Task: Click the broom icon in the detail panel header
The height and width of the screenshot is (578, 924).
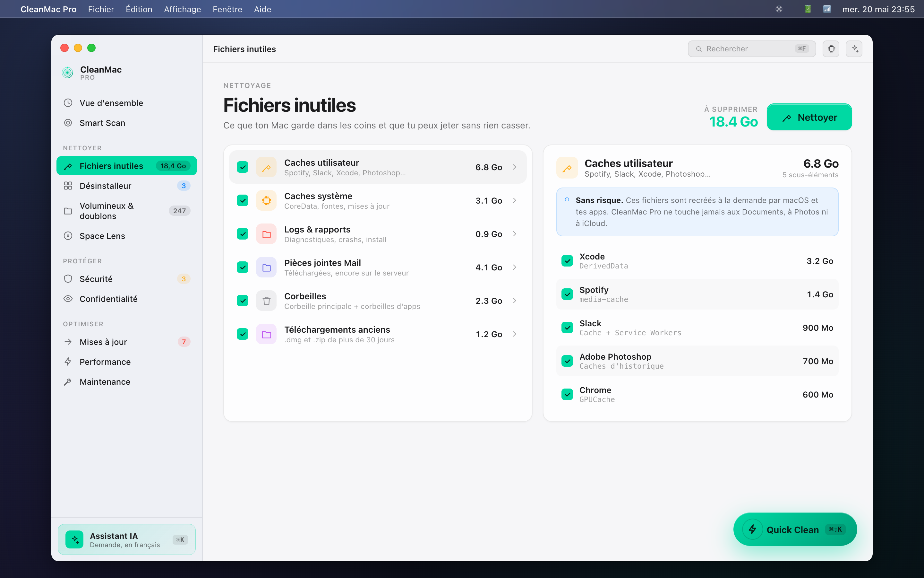Action: [x=567, y=168]
